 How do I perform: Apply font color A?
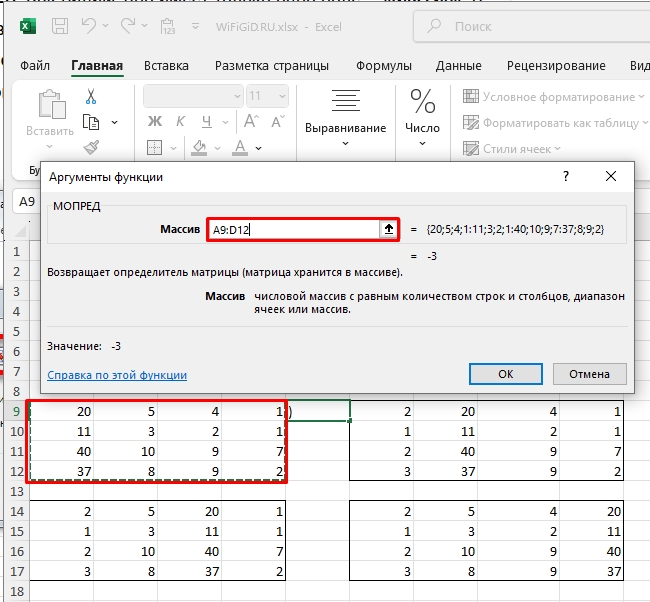[240, 148]
